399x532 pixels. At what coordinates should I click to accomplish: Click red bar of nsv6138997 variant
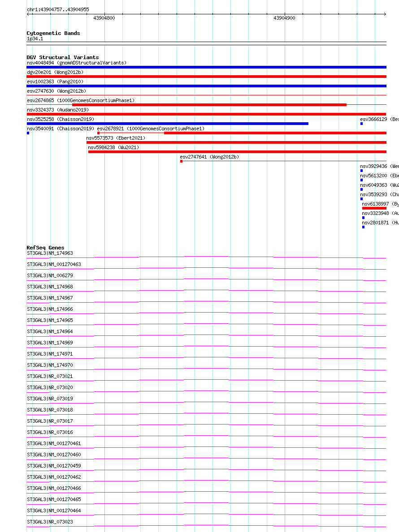click(x=374, y=208)
